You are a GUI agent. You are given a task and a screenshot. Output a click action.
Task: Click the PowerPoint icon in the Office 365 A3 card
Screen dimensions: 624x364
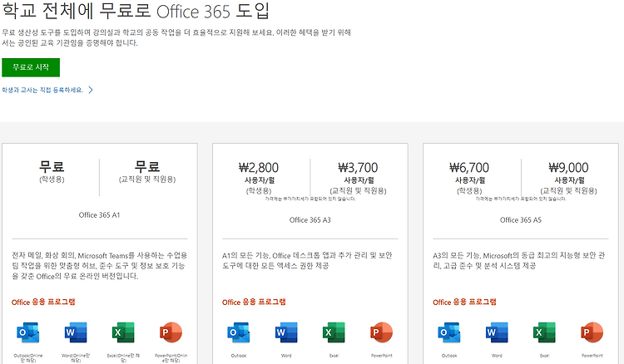coord(382,332)
